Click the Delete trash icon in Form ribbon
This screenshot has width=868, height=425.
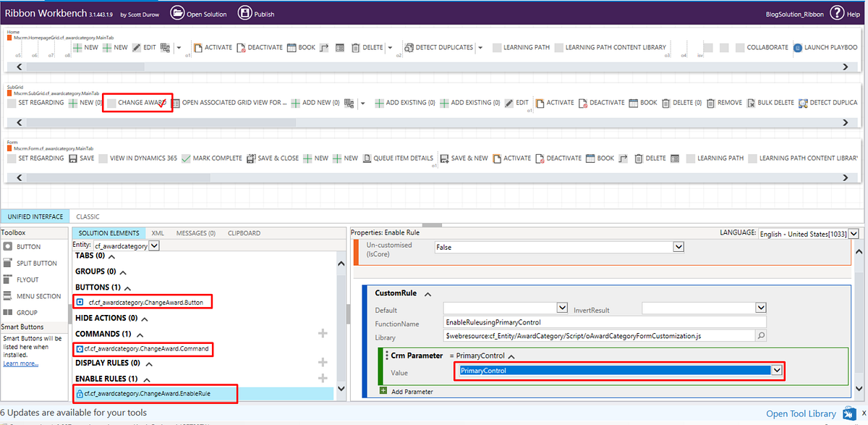(x=640, y=158)
